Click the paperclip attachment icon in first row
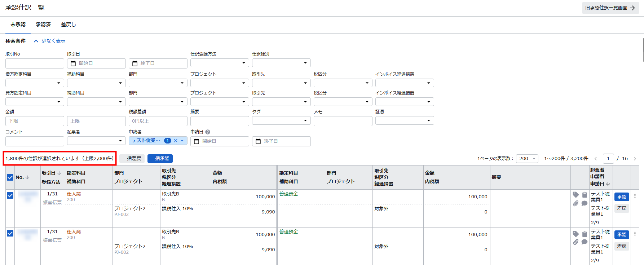 point(575,203)
